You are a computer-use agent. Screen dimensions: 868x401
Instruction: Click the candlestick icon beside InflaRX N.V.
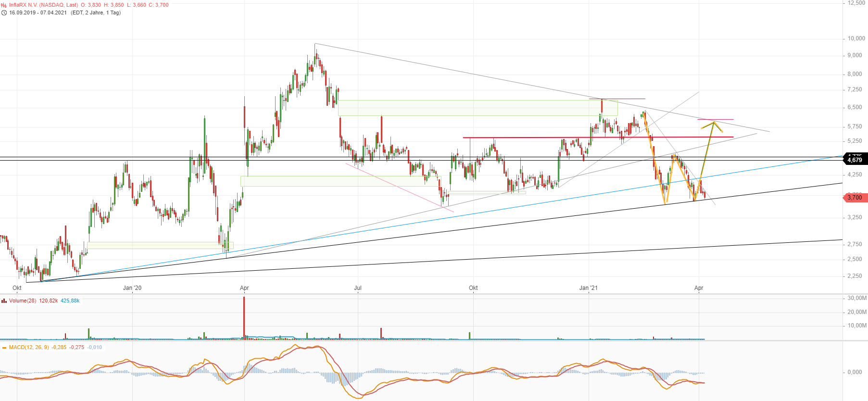tap(4, 5)
